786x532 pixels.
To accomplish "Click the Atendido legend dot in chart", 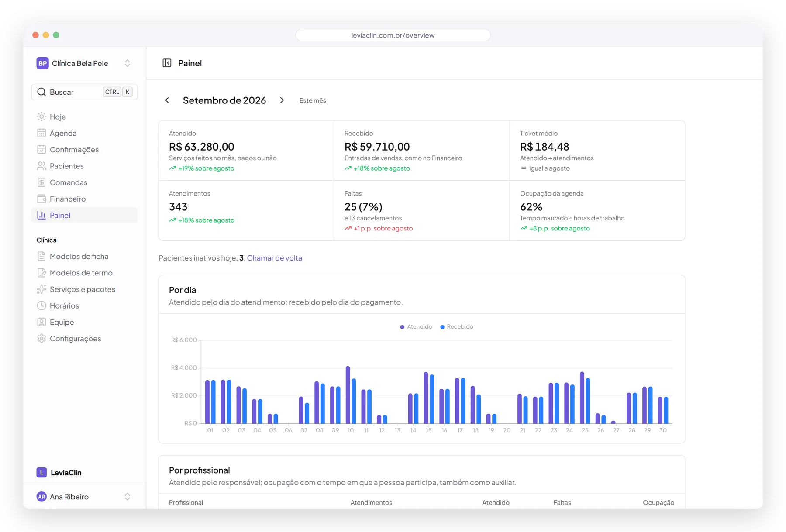I will coord(402,327).
